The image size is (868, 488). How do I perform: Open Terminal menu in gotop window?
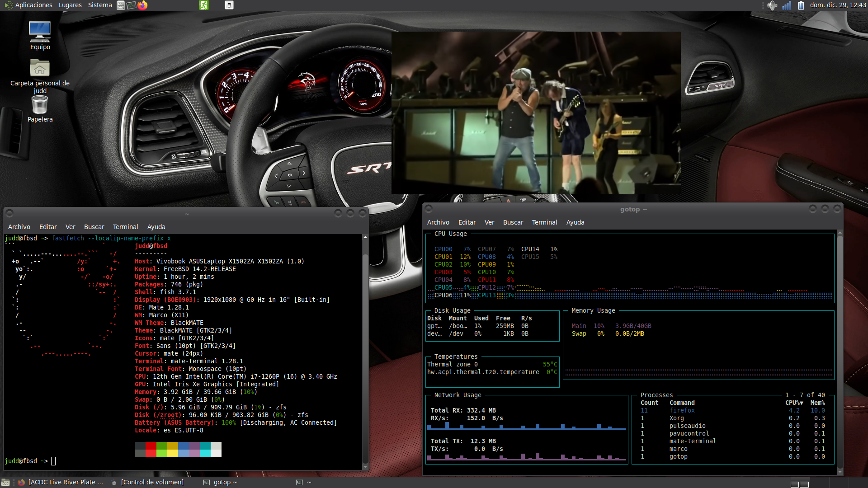[544, 222]
